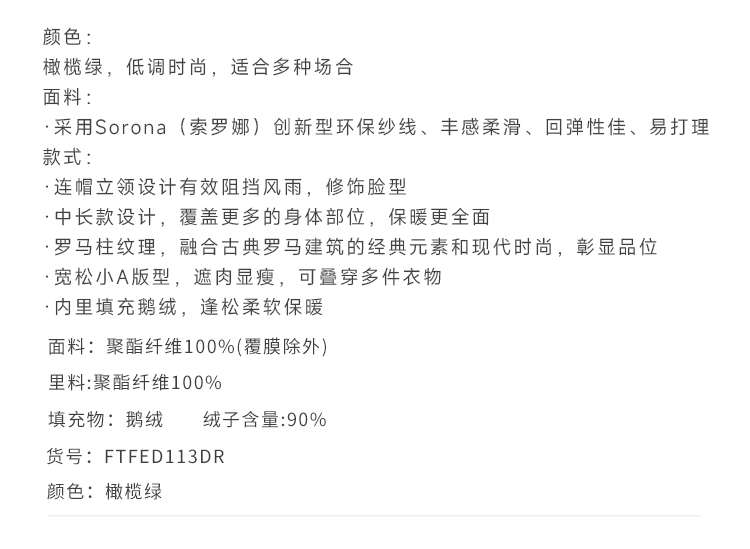Click the top '颜色:' heading
This screenshot has height=549, width=750.
coord(68,37)
